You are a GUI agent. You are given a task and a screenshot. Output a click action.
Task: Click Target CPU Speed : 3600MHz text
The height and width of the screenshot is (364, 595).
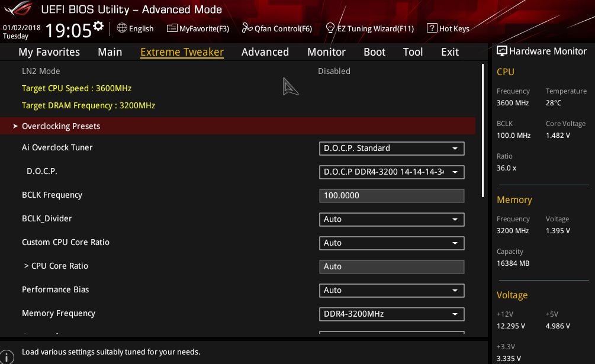click(x=76, y=88)
